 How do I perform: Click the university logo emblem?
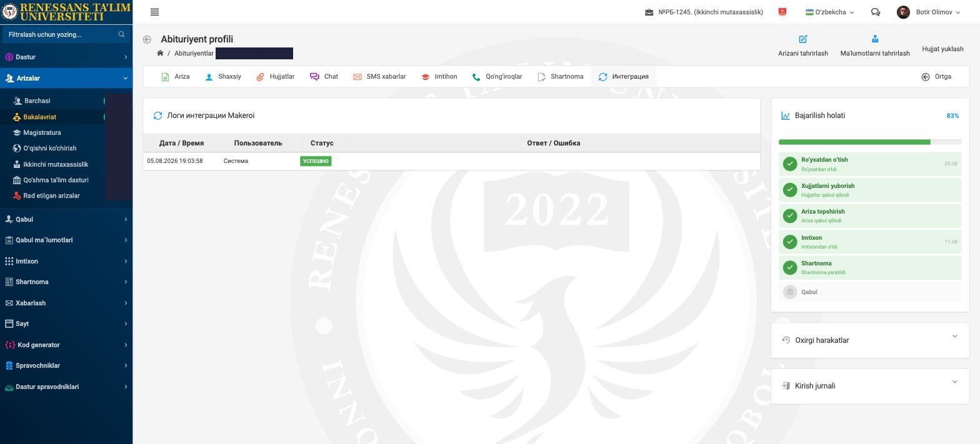click(9, 11)
